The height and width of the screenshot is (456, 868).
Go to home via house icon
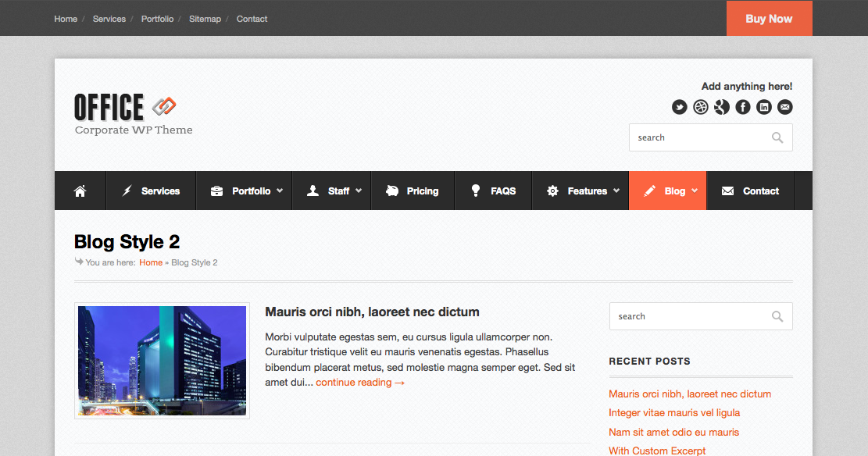[80, 191]
